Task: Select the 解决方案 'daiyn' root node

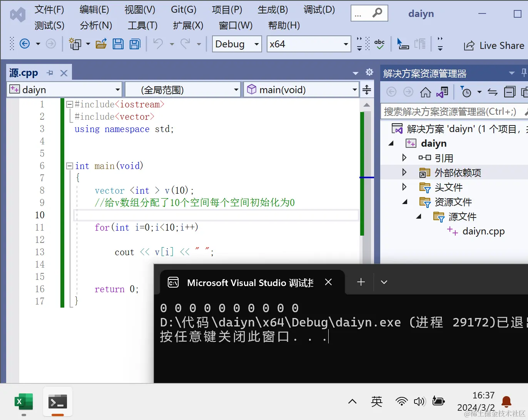Action: coord(460,129)
